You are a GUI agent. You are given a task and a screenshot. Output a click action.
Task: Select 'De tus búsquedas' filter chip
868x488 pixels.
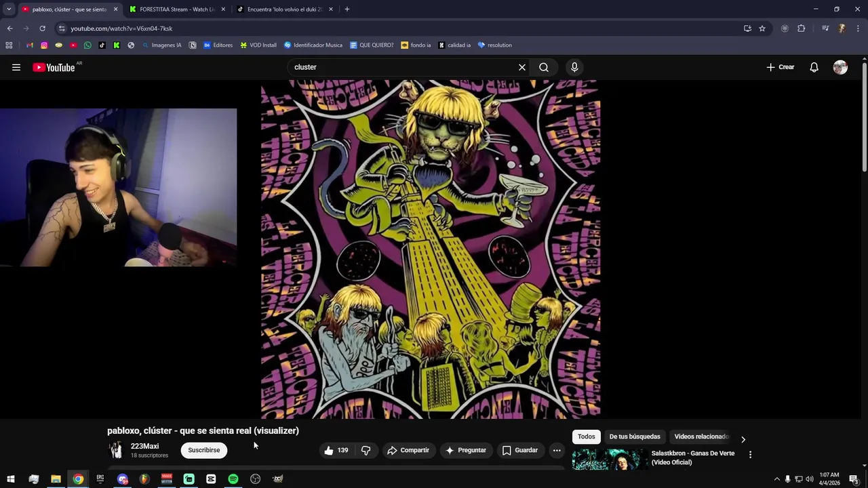[x=635, y=436]
